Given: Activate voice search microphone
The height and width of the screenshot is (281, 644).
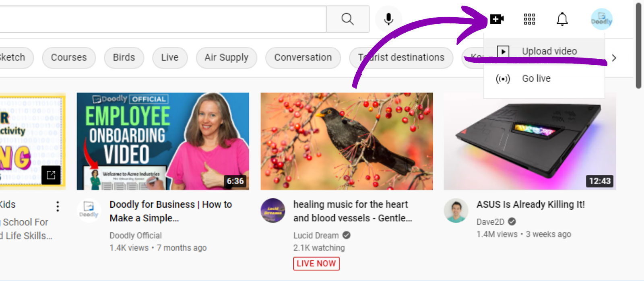Looking at the screenshot, I should coord(388,19).
